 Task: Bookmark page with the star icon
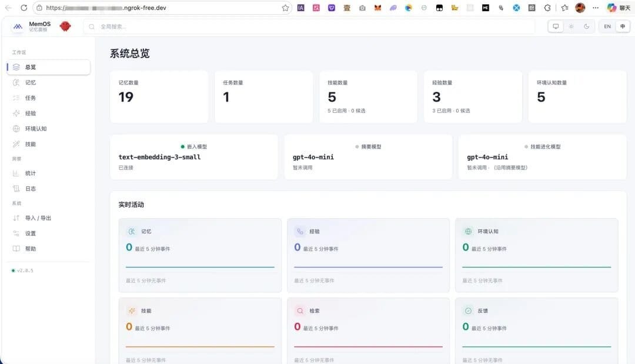coord(285,8)
